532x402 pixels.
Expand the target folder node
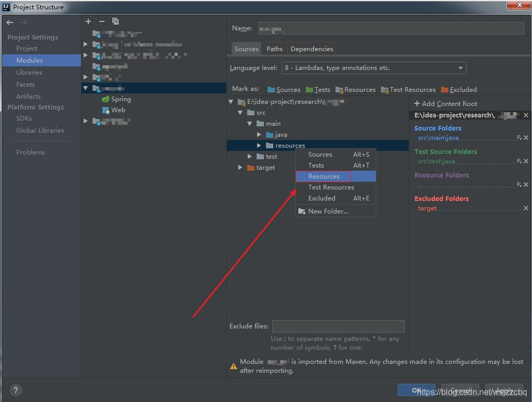click(x=240, y=168)
